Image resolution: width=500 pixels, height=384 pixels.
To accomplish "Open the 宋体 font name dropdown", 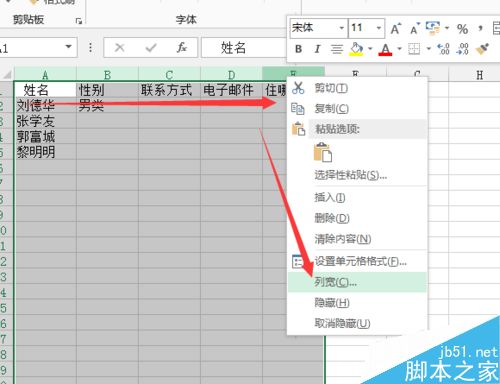I will point(341,28).
